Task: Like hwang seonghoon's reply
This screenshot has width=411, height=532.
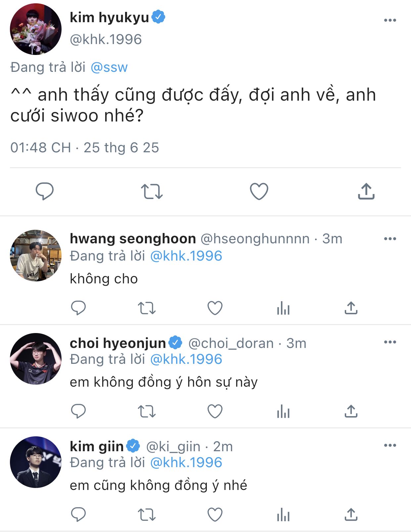Action: (x=215, y=308)
